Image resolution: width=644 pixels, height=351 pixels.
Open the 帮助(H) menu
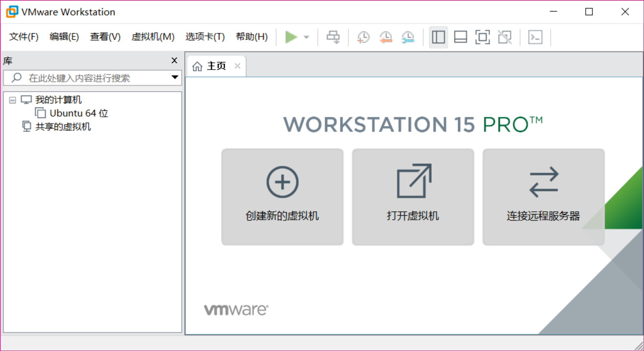252,37
